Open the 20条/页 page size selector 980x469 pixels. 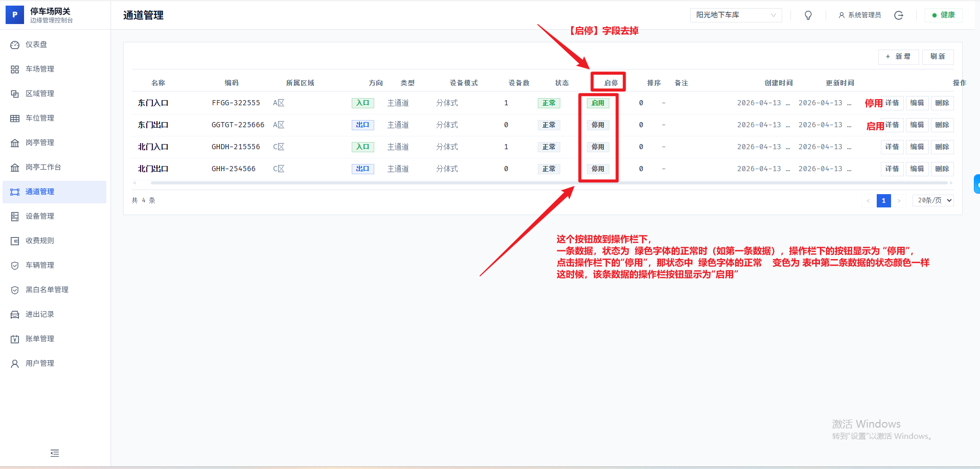(x=933, y=201)
